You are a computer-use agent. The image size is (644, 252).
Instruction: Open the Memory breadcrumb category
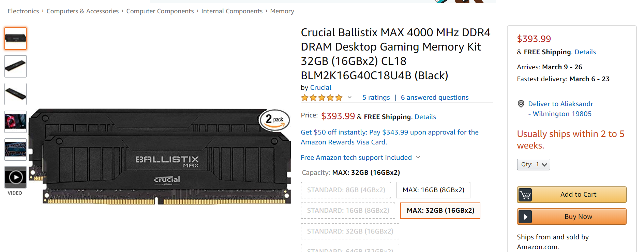pos(282,11)
